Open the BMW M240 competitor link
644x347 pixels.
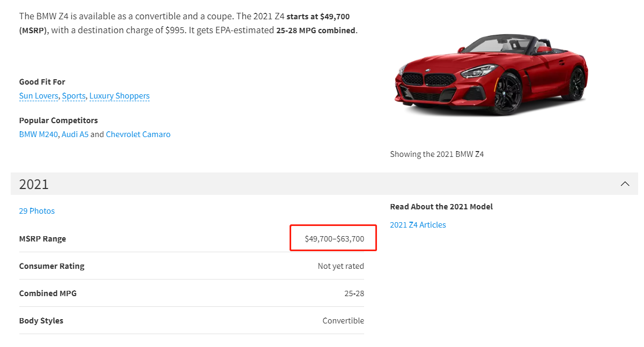pyautogui.click(x=38, y=134)
